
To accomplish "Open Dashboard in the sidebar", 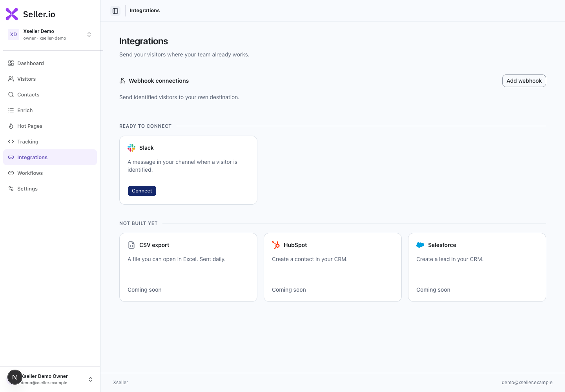I will point(50,63).
